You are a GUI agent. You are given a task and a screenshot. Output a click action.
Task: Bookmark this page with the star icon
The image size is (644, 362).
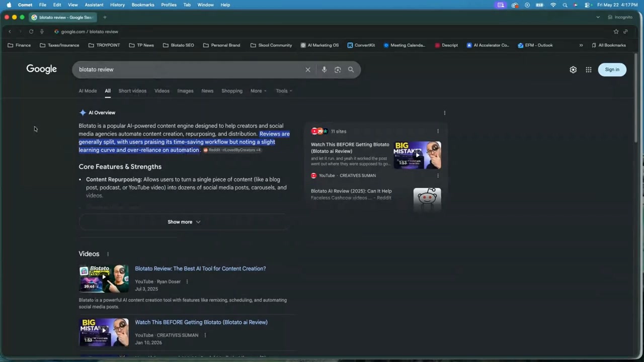coord(616,32)
